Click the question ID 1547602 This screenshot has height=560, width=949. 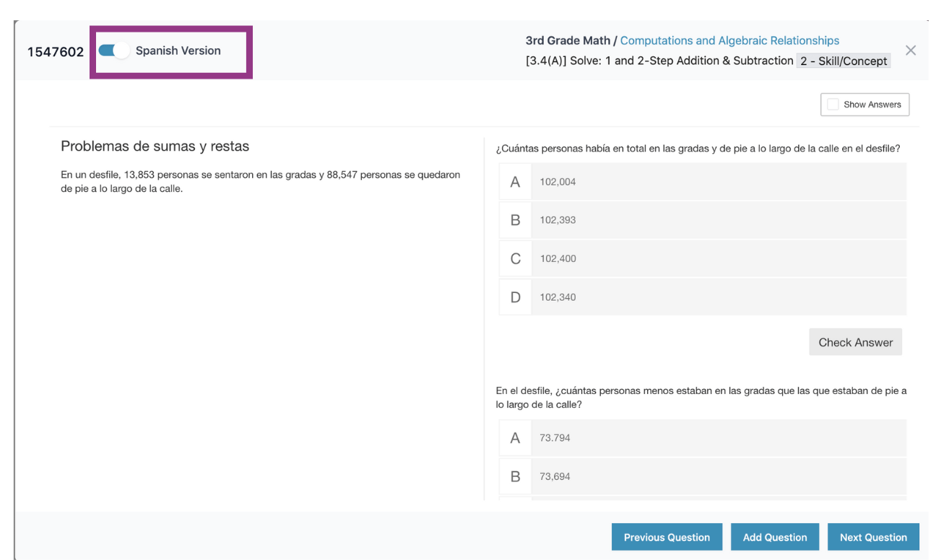click(56, 52)
